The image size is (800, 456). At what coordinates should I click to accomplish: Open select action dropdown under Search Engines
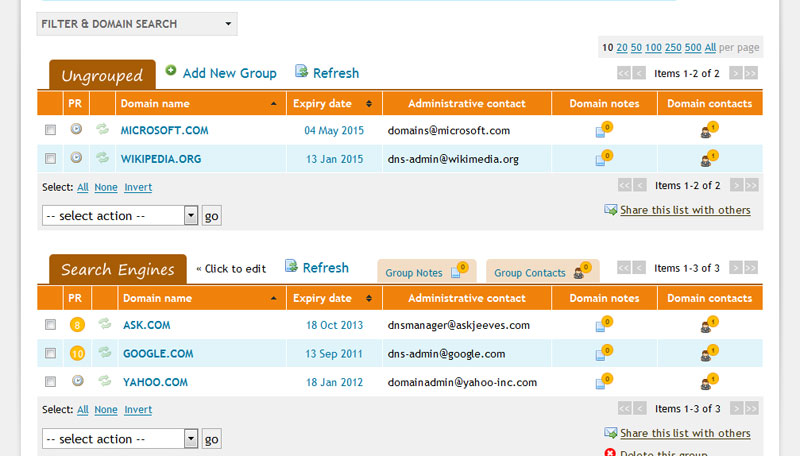120,439
